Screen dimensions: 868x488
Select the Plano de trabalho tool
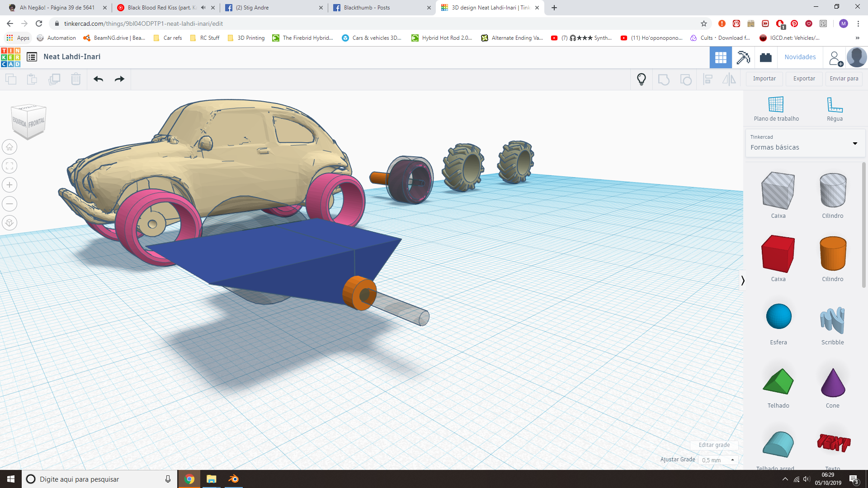[x=776, y=109]
